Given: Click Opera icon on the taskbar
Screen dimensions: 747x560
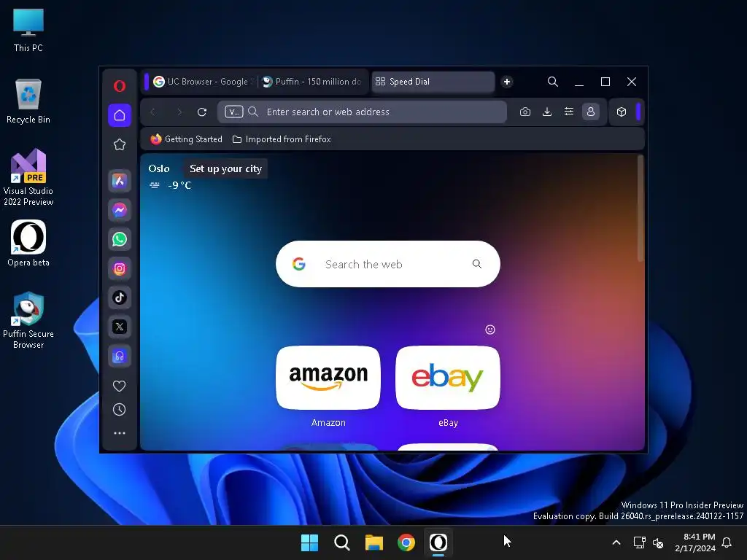Looking at the screenshot, I should click(438, 542).
